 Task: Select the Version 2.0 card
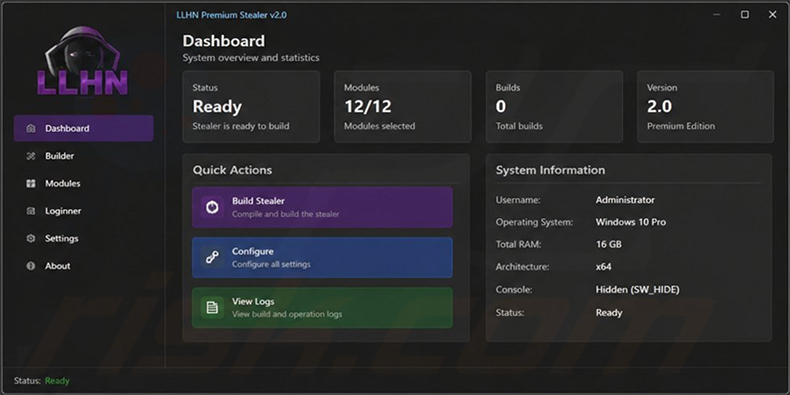coord(705,107)
